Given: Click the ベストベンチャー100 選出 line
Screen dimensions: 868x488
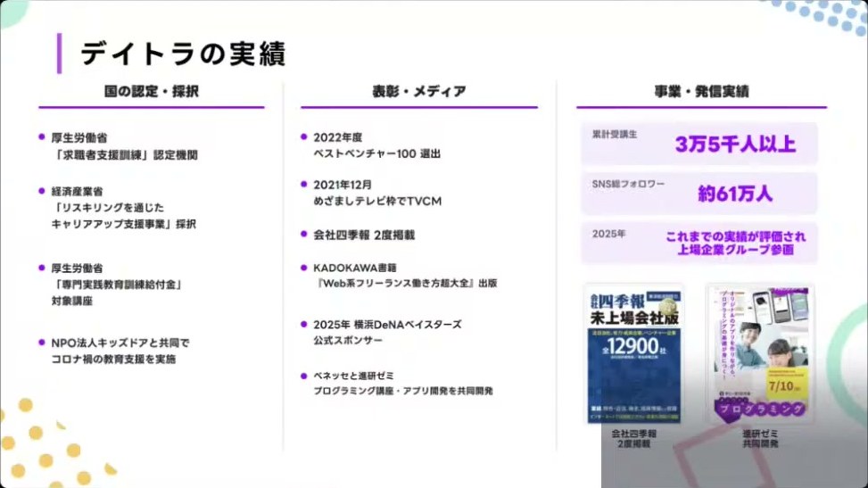Looking at the screenshot, I should (377, 153).
